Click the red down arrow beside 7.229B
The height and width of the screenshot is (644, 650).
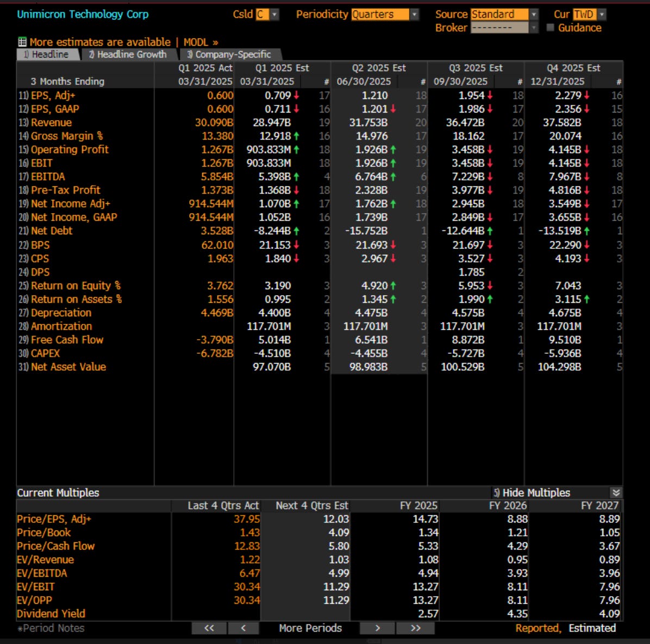(x=490, y=177)
